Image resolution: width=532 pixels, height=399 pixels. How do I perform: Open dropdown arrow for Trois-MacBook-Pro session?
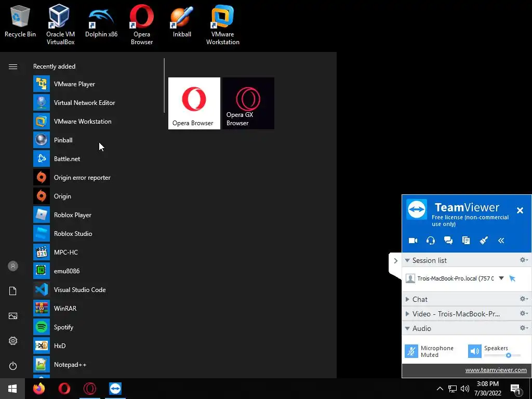click(x=501, y=278)
